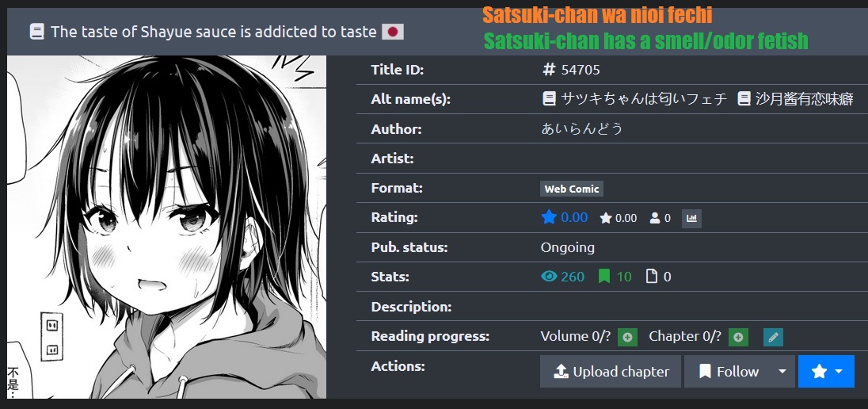
Task: Expand the Follow dropdown arrow
Action: coord(782,371)
